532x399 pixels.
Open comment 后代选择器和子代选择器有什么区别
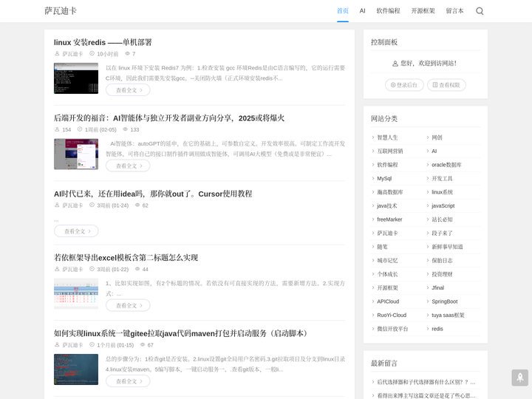pyautogui.click(x=426, y=382)
